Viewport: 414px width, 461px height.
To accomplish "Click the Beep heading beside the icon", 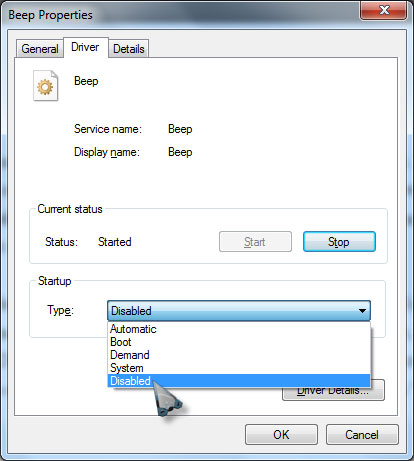I will (86, 81).
